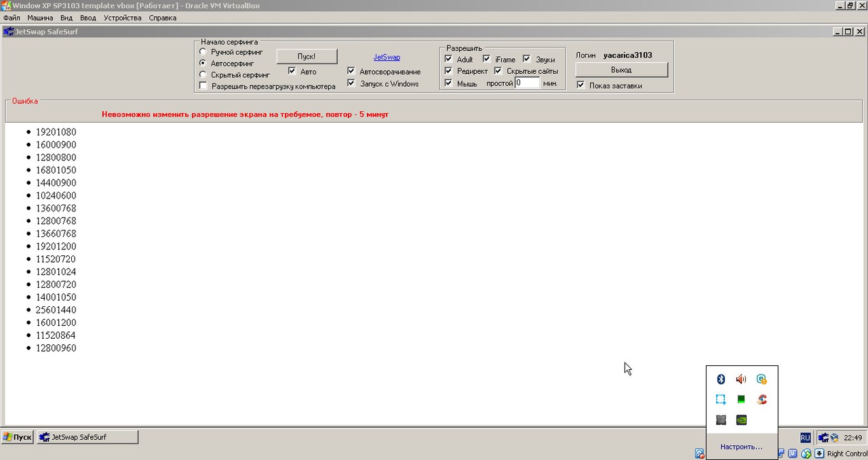The height and width of the screenshot is (460, 868).
Task: Uncheck the Adult checkbox
Action: (448, 60)
